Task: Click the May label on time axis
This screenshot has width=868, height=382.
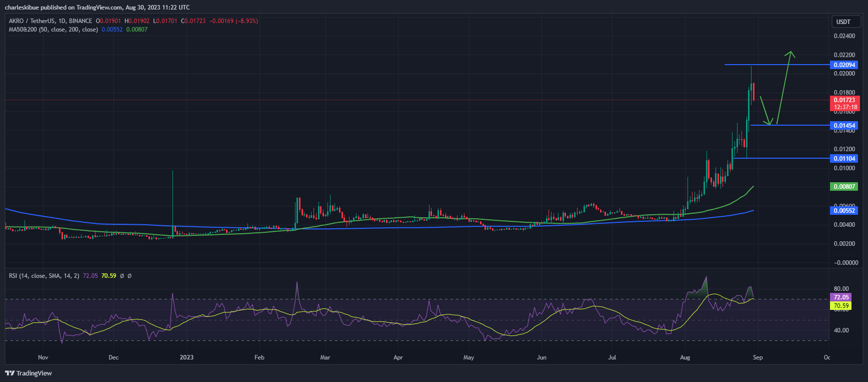Action: [468, 357]
